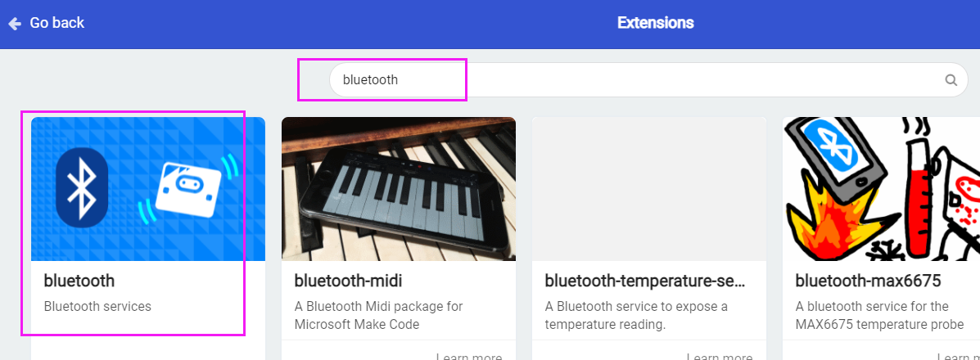Select the bluetooth extension title
Viewport: 980px width, 360px height.
coord(79,281)
